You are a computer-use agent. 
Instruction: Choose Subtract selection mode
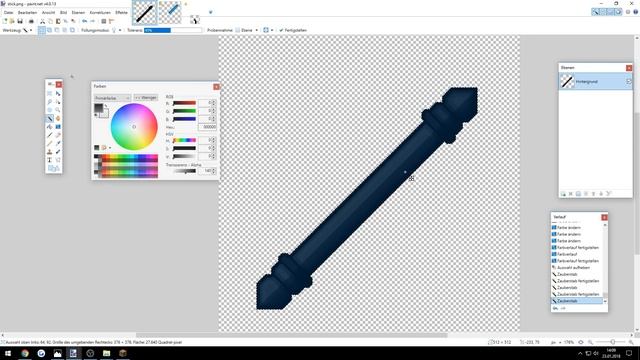[57, 30]
